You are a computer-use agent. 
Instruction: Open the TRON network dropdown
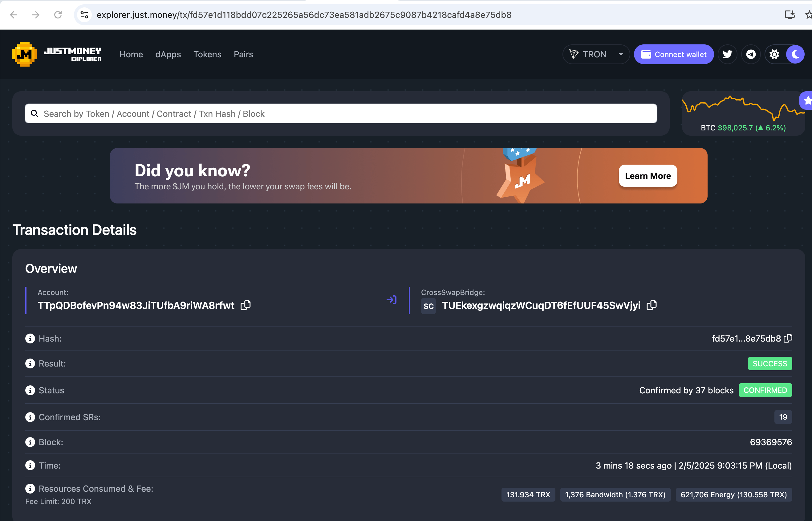coord(595,54)
